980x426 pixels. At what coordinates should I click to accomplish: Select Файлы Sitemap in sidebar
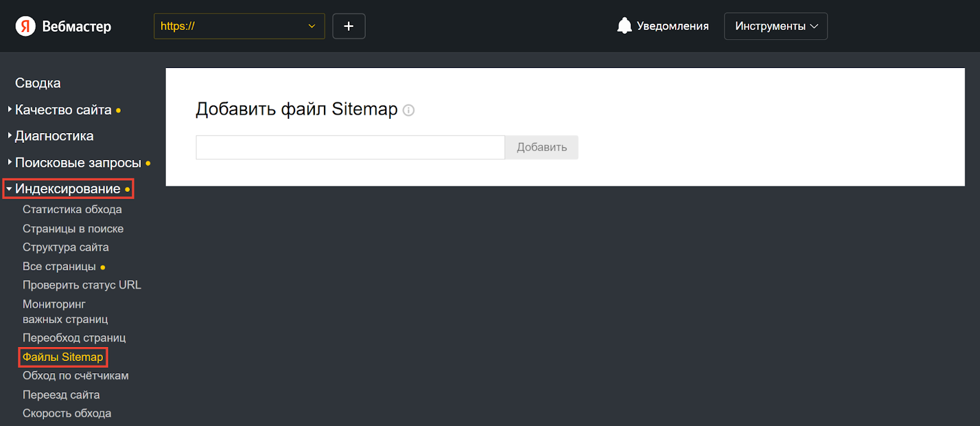62,357
